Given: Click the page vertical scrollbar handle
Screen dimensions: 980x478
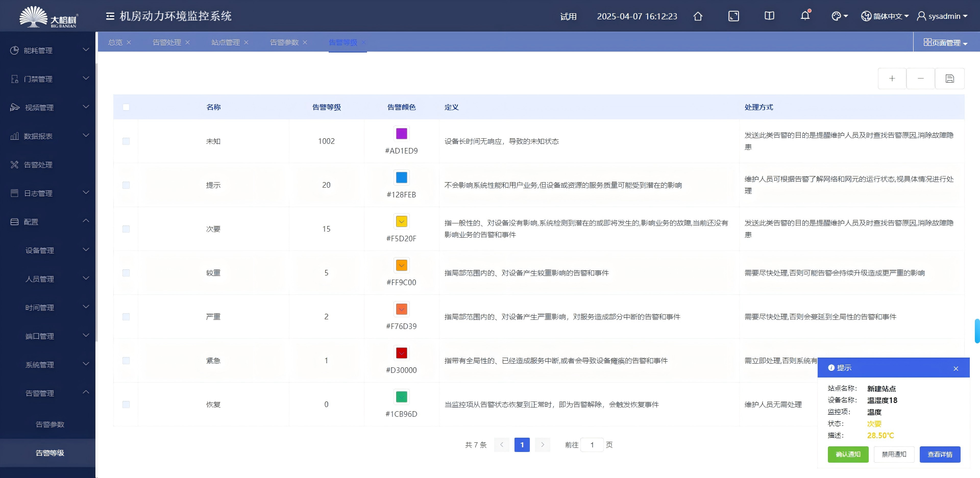Looking at the screenshot, I should (977, 331).
